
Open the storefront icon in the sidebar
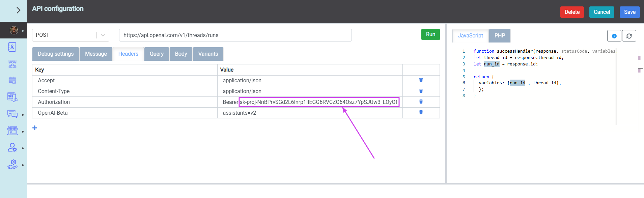point(12,131)
